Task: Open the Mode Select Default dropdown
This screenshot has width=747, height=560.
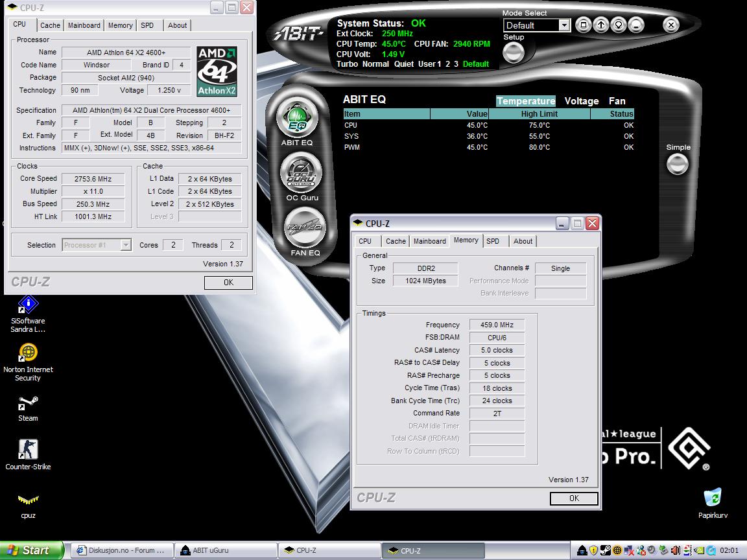Action: 564,25
